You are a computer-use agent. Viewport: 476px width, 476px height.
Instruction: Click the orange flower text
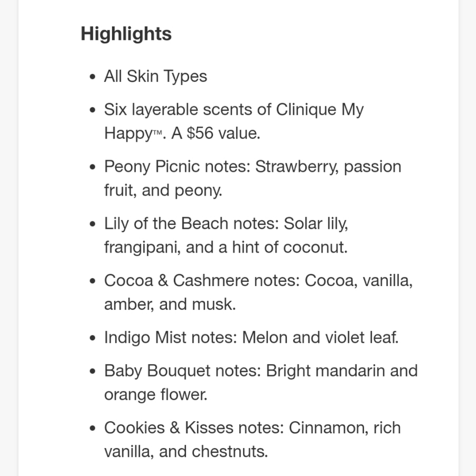pyautogui.click(x=156, y=395)
